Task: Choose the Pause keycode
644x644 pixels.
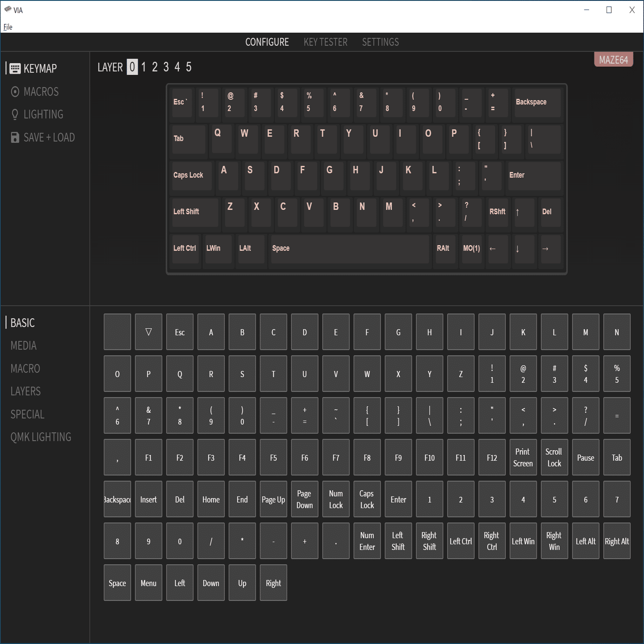Action: 586,457
